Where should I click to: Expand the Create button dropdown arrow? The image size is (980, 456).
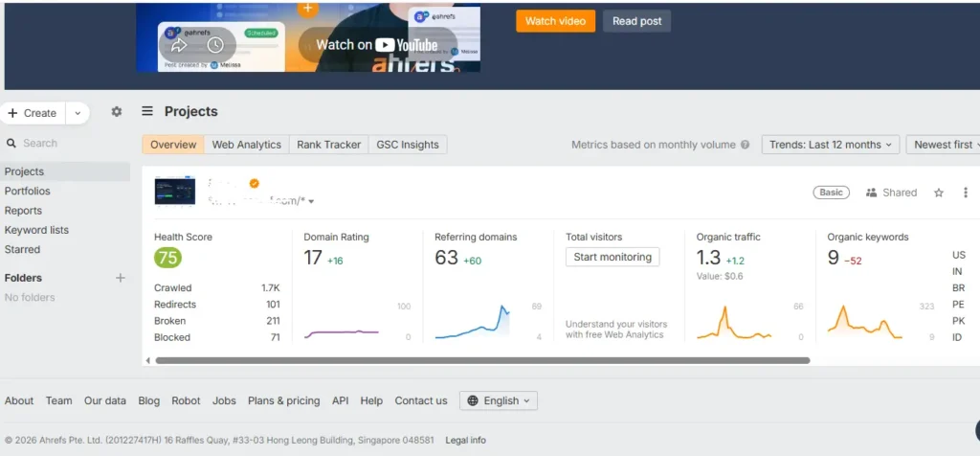click(x=78, y=113)
